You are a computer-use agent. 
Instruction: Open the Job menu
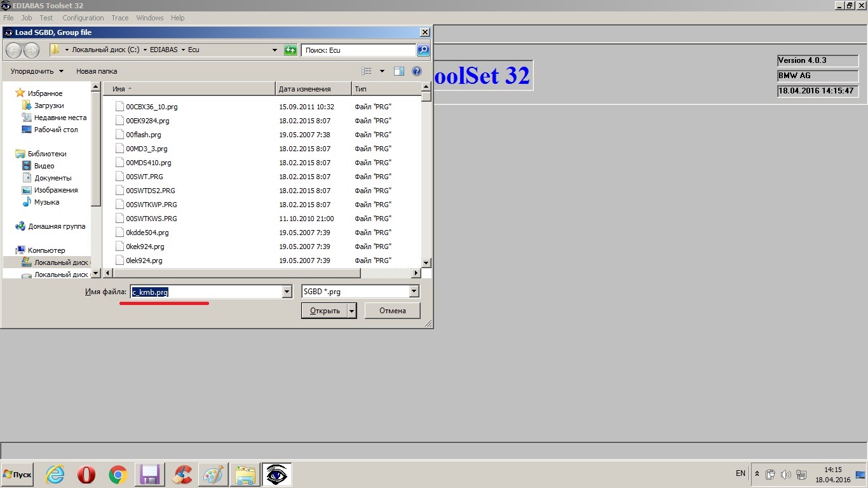27,18
